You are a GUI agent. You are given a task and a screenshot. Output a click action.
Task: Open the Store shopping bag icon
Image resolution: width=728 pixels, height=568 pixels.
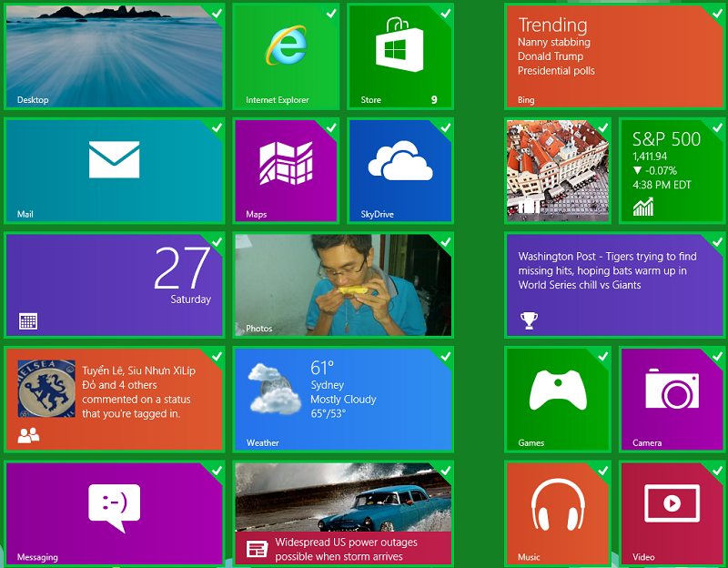coord(399,45)
